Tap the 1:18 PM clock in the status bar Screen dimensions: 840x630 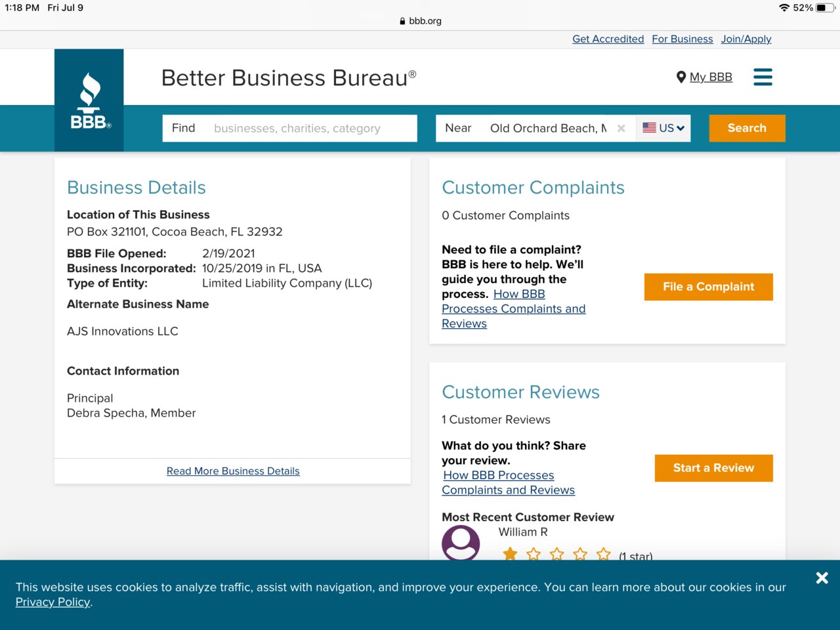point(22,8)
